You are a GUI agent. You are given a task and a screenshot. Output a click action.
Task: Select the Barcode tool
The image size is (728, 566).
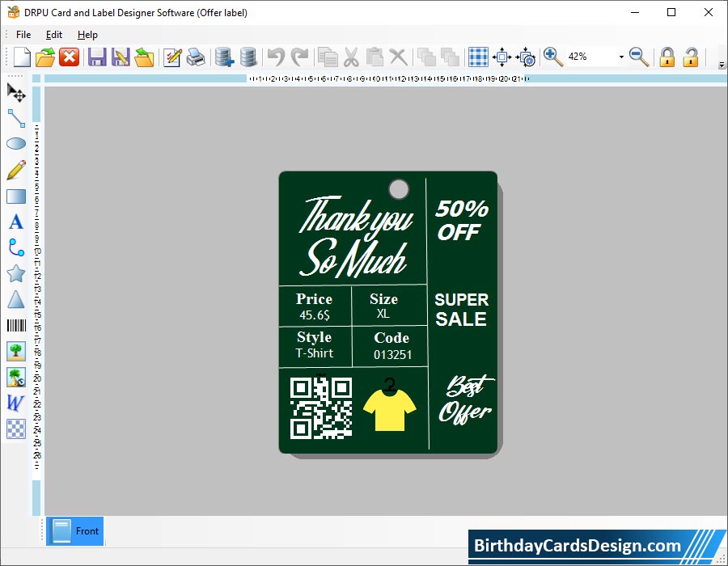pyautogui.click(x=16, y=325)
